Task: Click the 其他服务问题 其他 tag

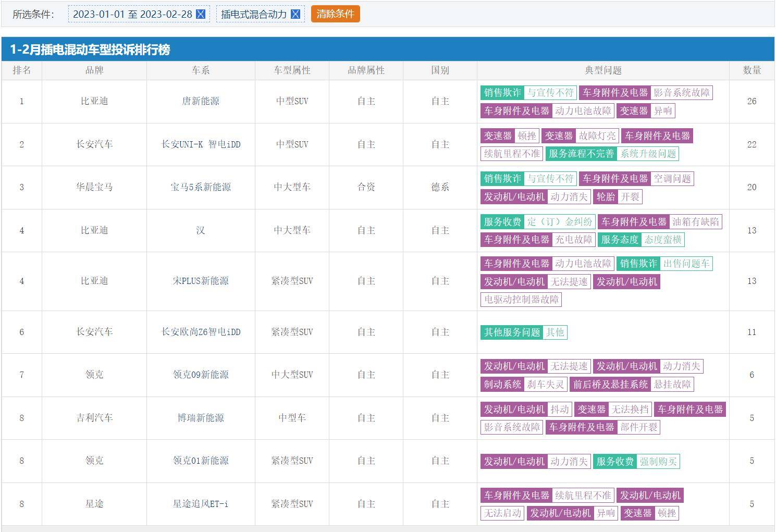Action: pyautogui.click(x=523, y=332)
